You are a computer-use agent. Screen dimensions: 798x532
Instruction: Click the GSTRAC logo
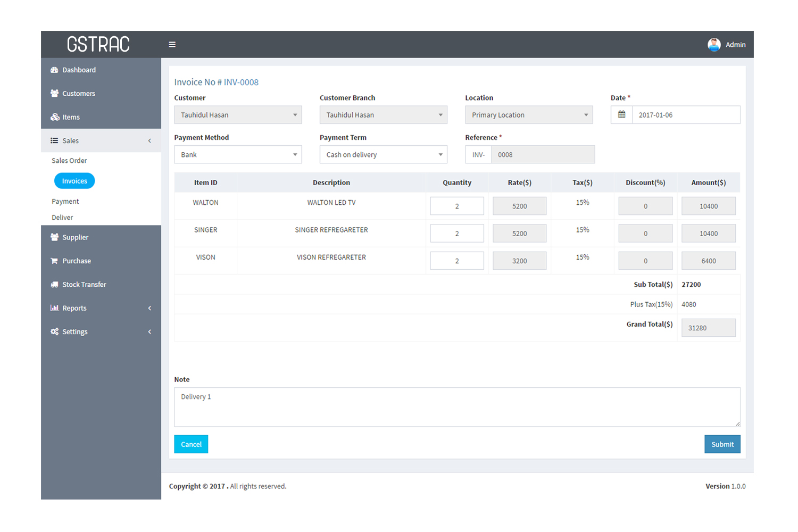click(98, 44)
